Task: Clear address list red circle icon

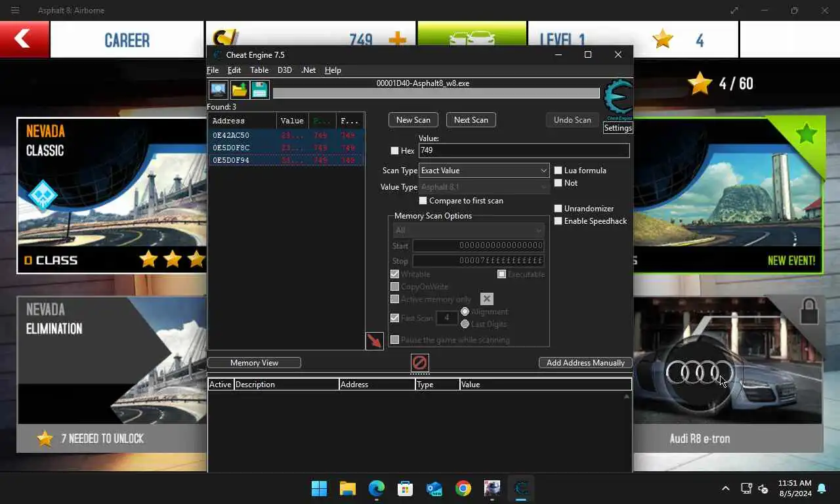Action: [419, 362]
